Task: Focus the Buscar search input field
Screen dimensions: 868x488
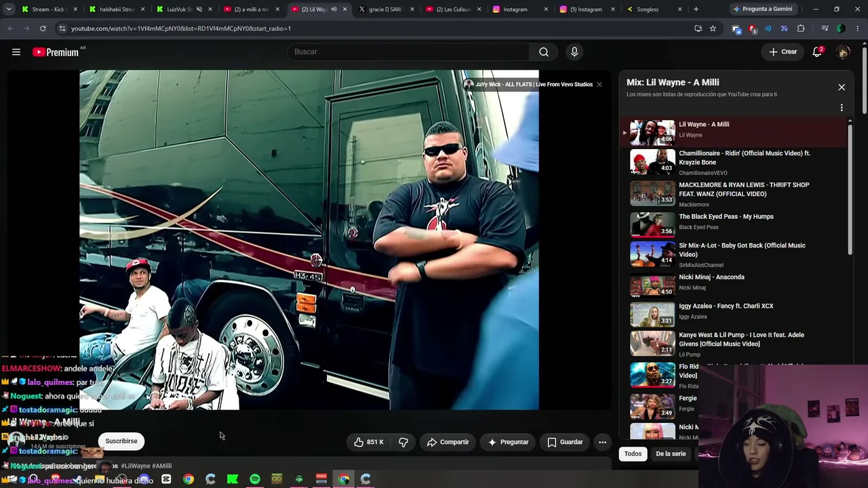Action: pos(408,52)
